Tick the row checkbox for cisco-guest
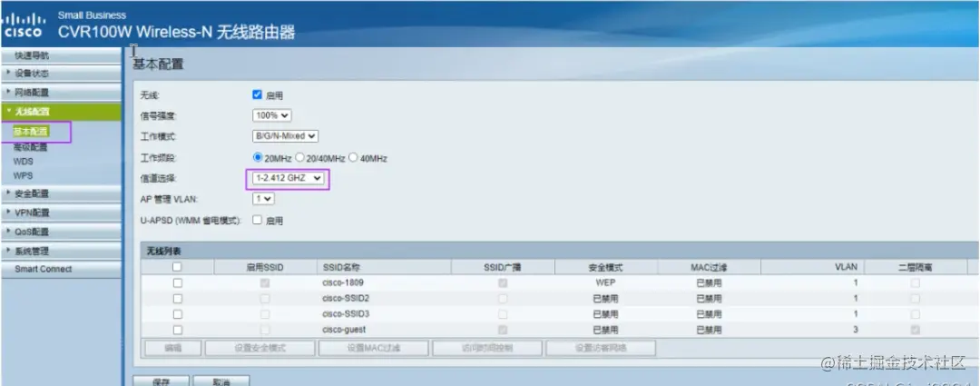Image resolution: width=980 pixels, height=386 pixels. tap(178, 330)
